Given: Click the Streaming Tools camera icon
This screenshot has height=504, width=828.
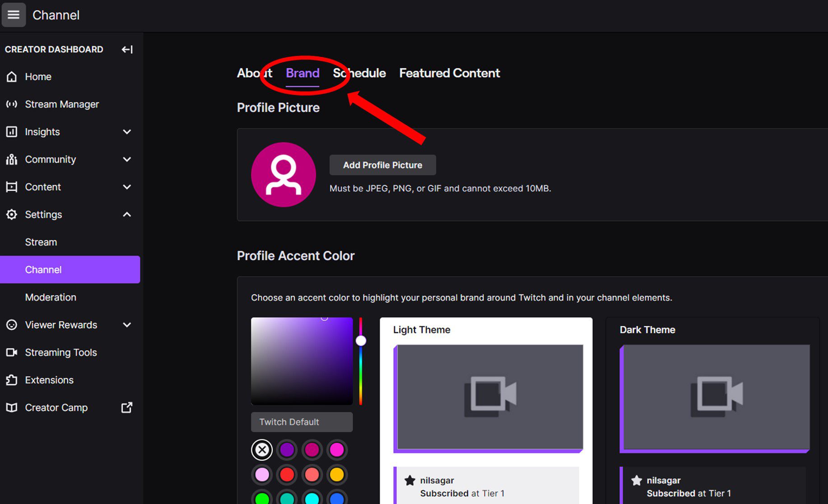Looking at the screenshot, I should tap(12, 352).
